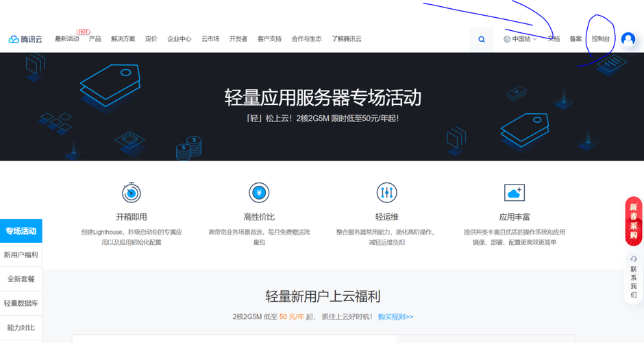Click the 应用丰富 feature title

tap(515, 217)
